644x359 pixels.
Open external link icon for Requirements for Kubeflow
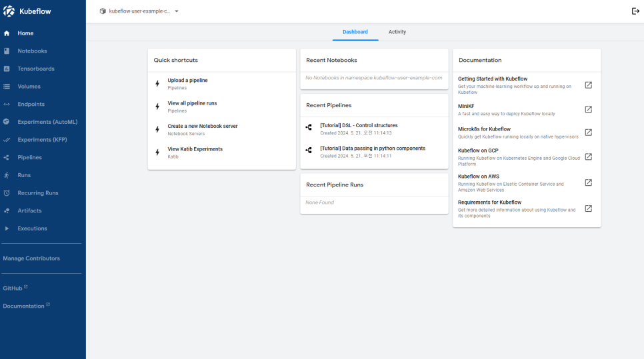589,208
